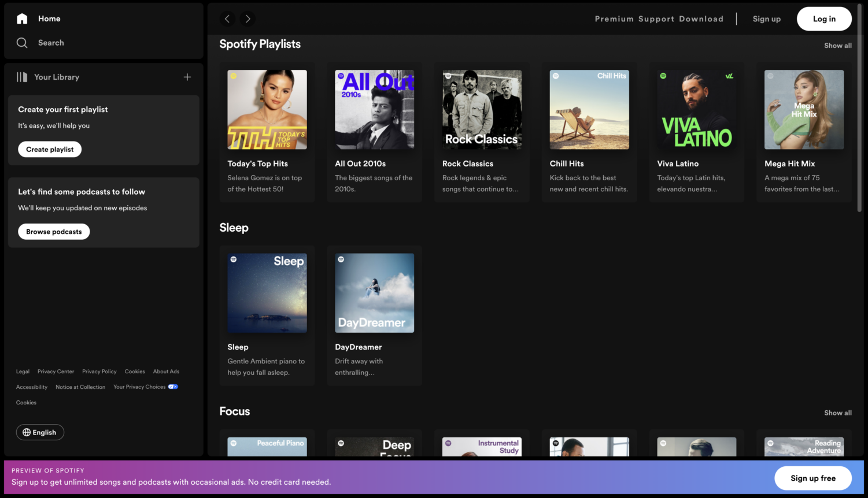Click the Search magnifier icon
The image size is (868, 498).
pos(22,43)
